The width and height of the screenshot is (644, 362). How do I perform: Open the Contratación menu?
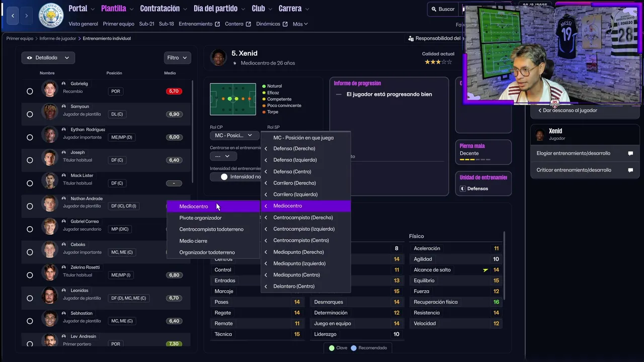164,9
